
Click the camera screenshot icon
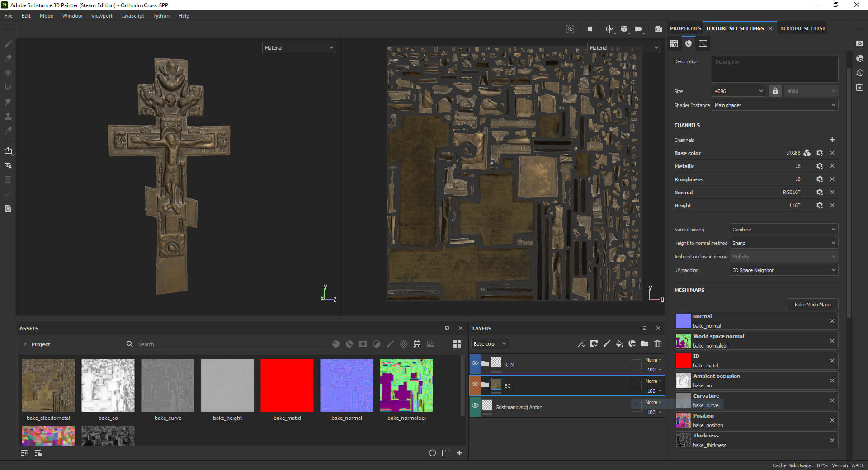pyautogui.click(x=658, y=29)
